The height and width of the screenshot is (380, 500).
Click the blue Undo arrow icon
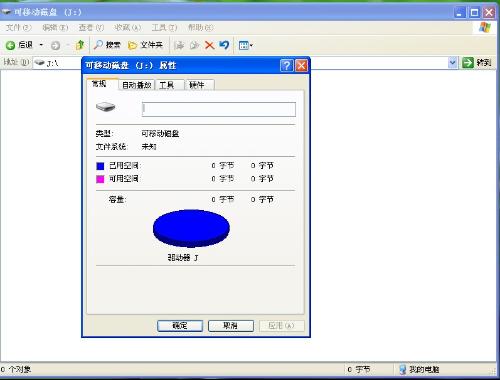point(224,45)
